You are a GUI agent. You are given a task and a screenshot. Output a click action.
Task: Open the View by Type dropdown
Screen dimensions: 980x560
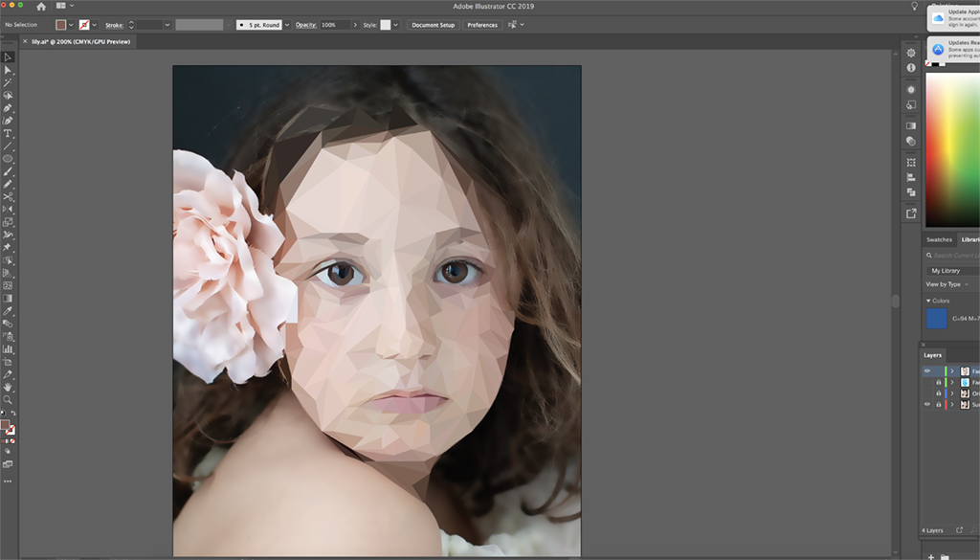point(947,284)
